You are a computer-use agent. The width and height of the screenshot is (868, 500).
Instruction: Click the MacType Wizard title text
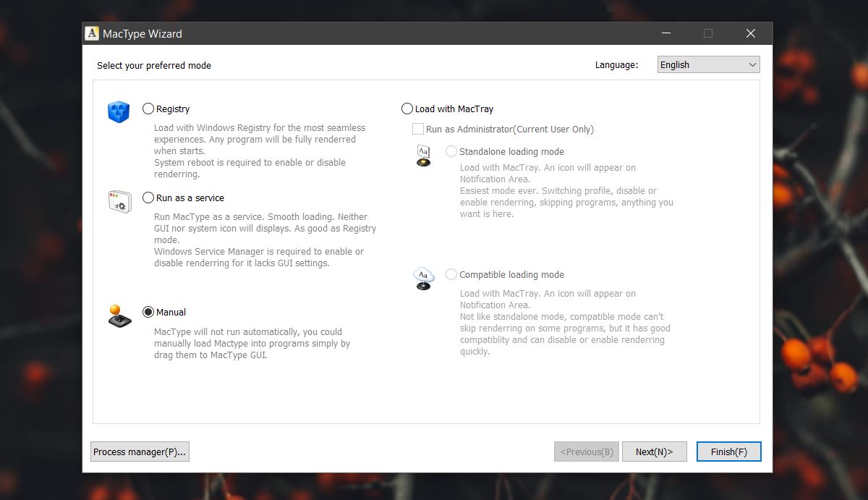click(x=142, y=33)
